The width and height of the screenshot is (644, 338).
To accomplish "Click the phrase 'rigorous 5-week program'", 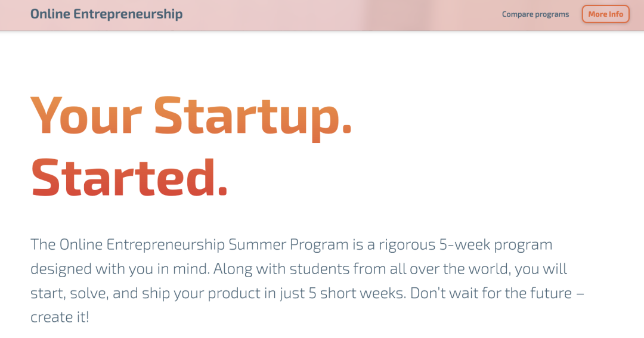I will (x=465, y=245).
